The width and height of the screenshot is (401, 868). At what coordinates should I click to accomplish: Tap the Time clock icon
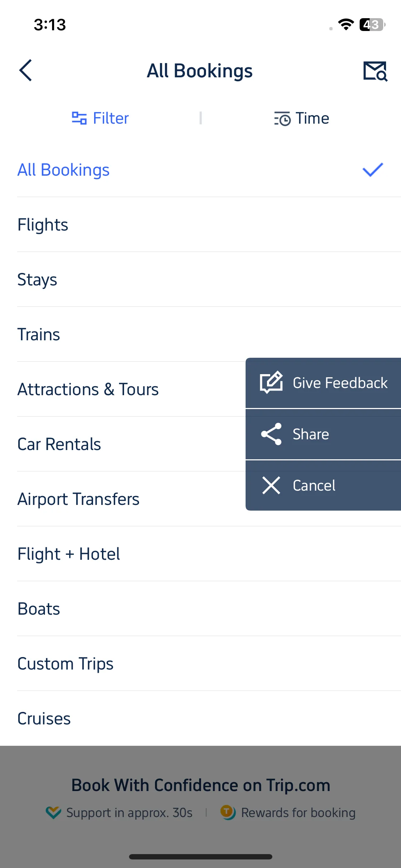pyautogui.click(x=282, y=119)
